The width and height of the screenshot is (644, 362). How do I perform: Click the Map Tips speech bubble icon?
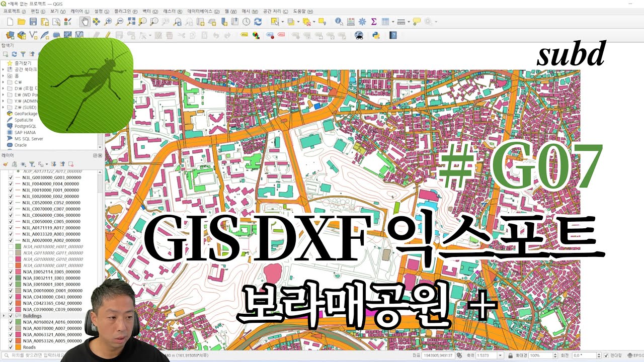[417, 22]
